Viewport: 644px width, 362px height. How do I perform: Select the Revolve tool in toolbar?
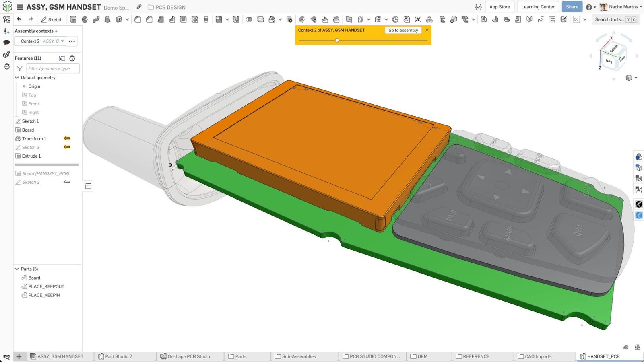pos(85,19)
